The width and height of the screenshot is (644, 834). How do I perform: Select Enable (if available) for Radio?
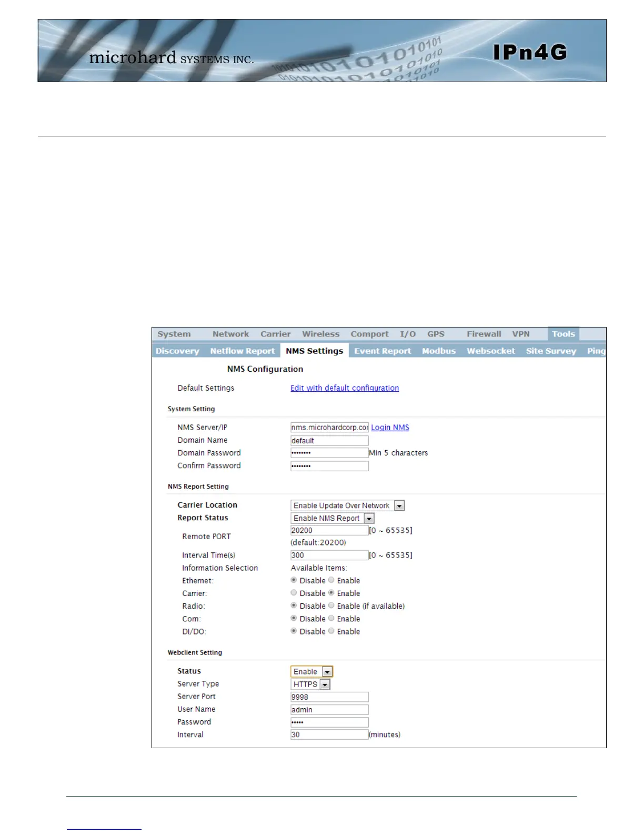pyautogui.click(x=331, y=605)
